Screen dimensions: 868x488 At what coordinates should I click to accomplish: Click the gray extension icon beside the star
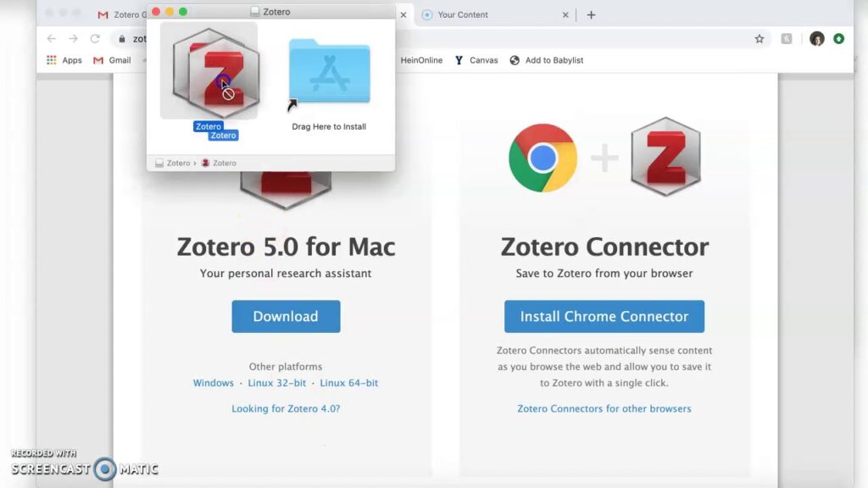click(x=787, y=39)
